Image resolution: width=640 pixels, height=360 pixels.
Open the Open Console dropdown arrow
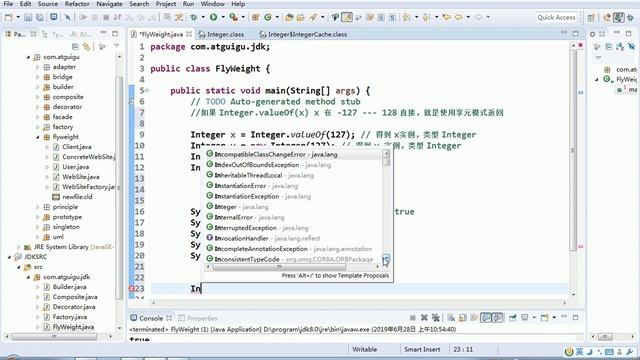[554, 318]
